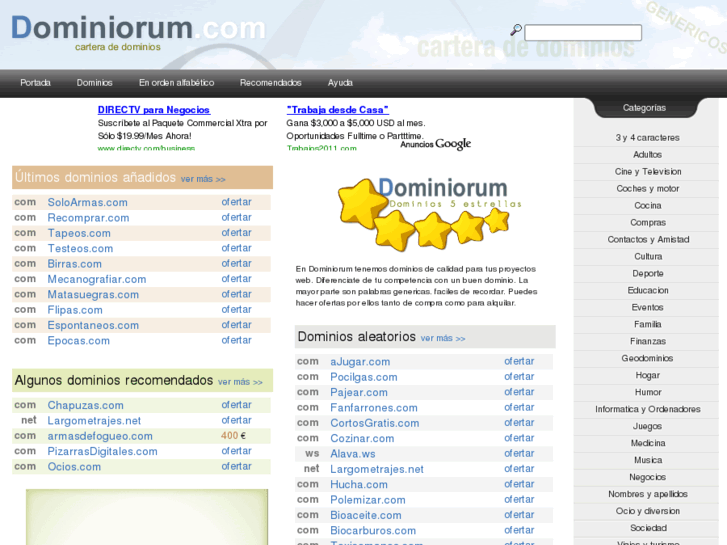Click the magnifying glass search icon

point(516,30)
